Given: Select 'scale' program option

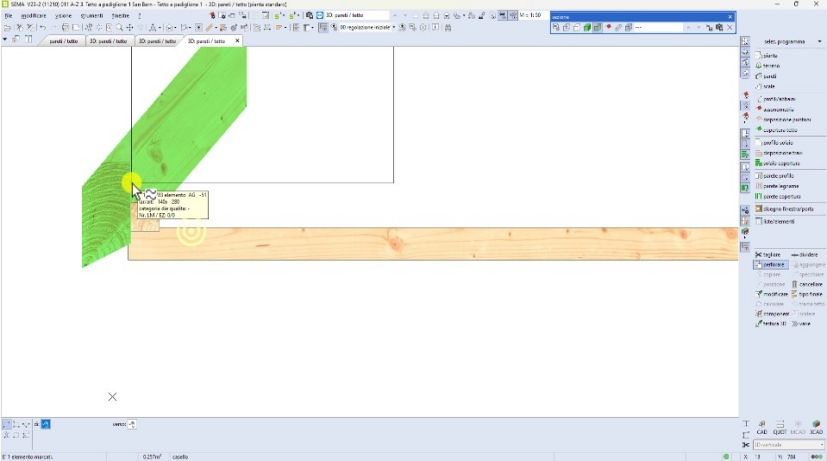Looking at the screenshot, I should [770, 85].
